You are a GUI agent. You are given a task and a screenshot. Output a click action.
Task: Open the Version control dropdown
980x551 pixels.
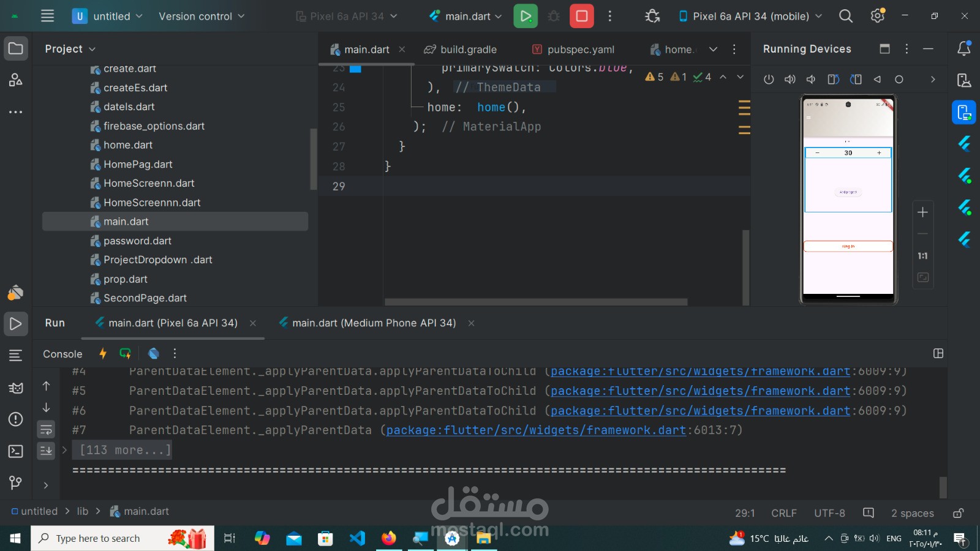[202, 17]
